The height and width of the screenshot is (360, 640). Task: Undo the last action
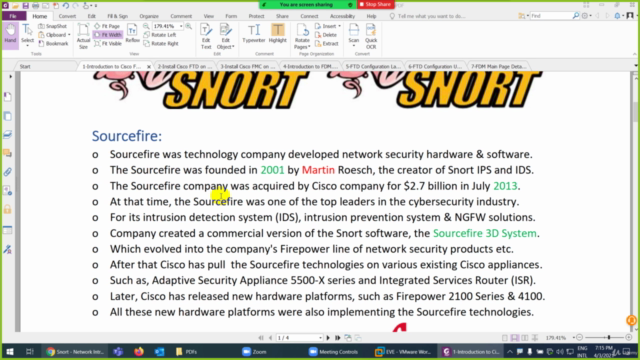tap(66, 6)
